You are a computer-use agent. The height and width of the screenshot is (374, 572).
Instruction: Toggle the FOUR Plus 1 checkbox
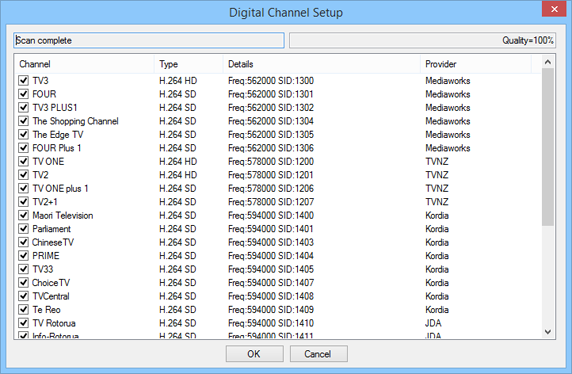coord(24,148)
